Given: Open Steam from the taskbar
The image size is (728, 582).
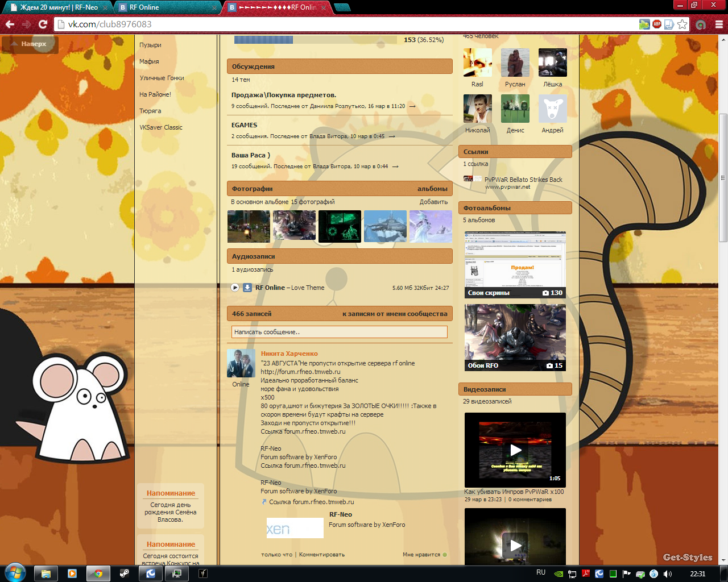Looking at the screenshot, I should tap(124, 573).
